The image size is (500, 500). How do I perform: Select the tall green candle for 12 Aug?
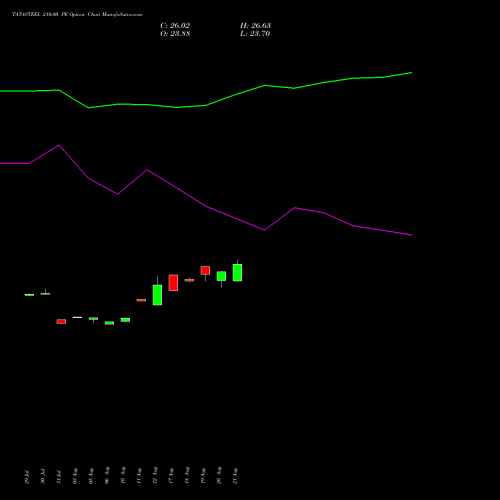(157, 295)
